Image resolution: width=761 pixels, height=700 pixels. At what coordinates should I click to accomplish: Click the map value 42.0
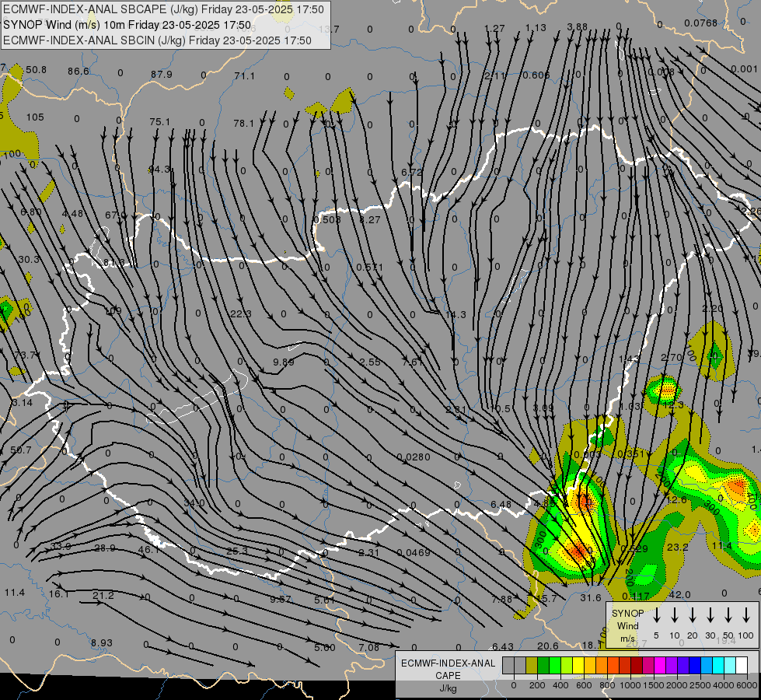tap(679, 594)
